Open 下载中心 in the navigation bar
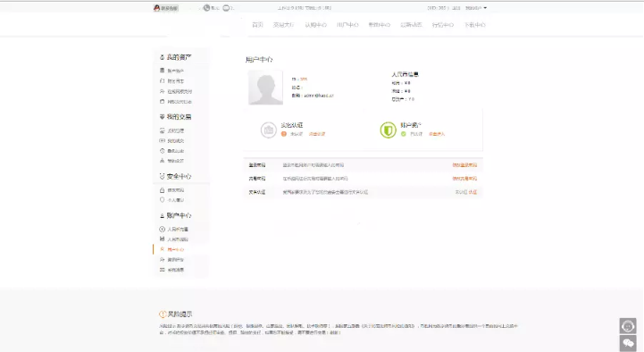The height and width of the screenshot is (352, 644). pos(475,25)
